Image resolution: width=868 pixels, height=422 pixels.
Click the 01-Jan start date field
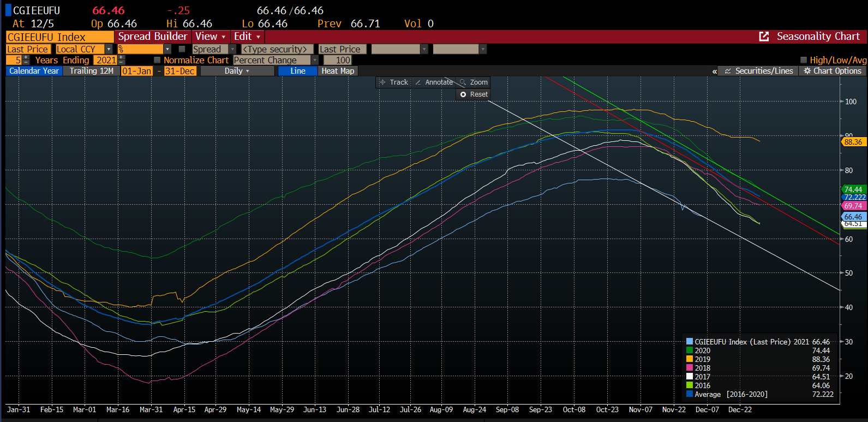coord(136,71)
